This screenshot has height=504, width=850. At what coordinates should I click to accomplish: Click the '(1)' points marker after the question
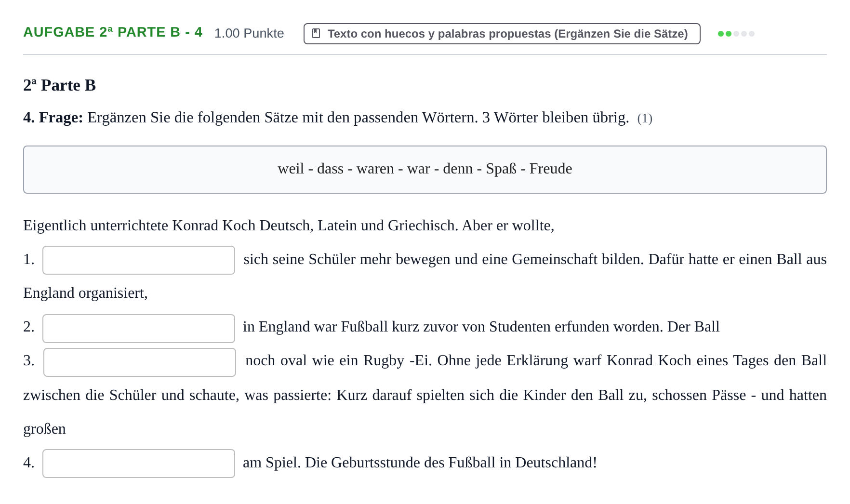click(645, 119)
